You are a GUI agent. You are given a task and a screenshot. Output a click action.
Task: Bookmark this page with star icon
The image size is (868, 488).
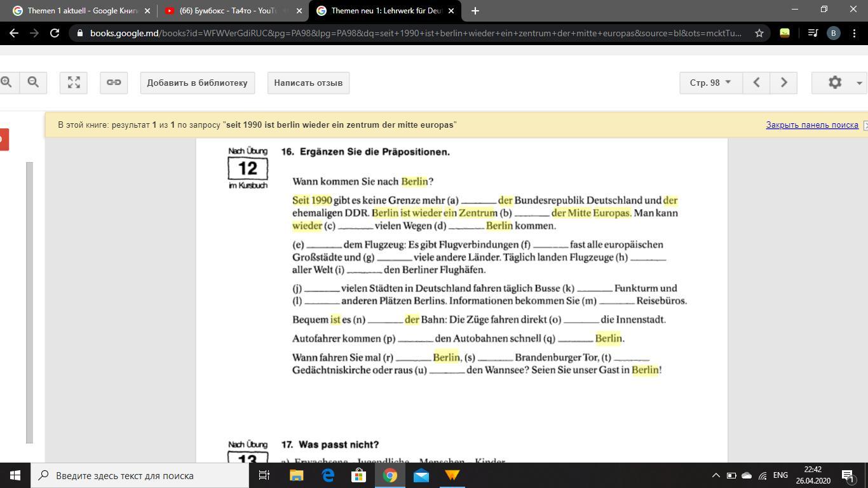(759, 33)
